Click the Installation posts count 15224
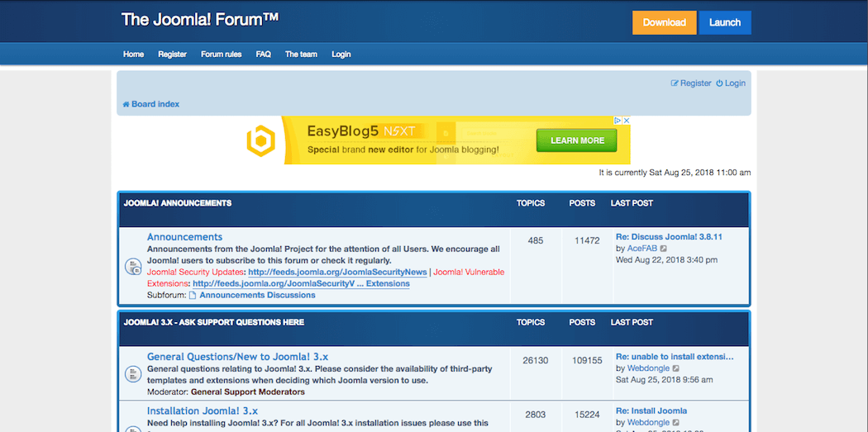Image resolution: width=868 pixels, height=432 pixels. 587,415
